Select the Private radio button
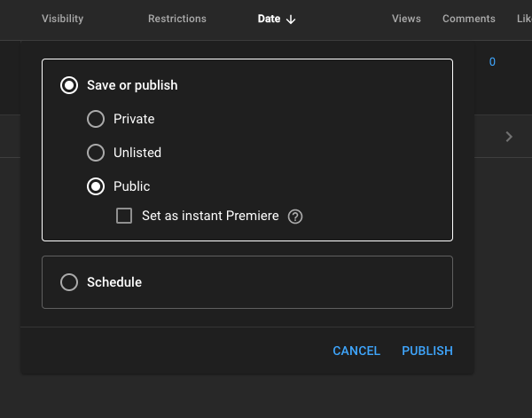532x418 pixels. click(x=96, y=119)
